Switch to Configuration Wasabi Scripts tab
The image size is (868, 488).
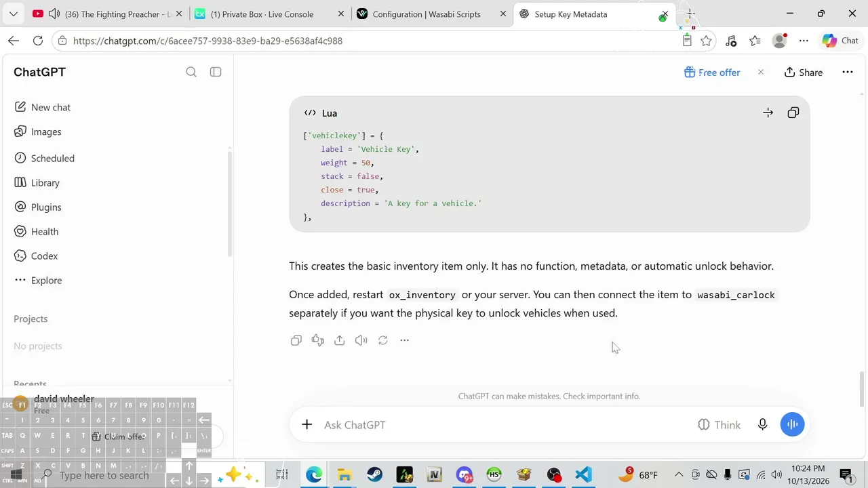pyautogui.click(x=431, y=14)
